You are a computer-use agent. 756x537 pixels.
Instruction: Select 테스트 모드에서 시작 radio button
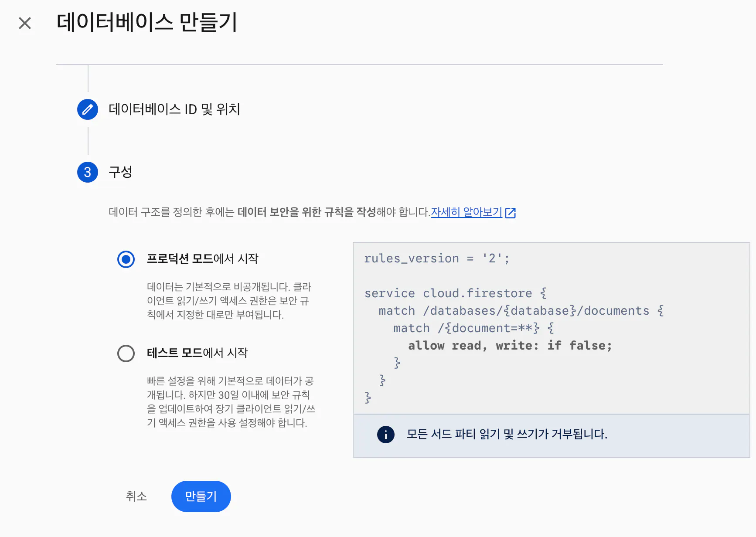click(126, 353)
